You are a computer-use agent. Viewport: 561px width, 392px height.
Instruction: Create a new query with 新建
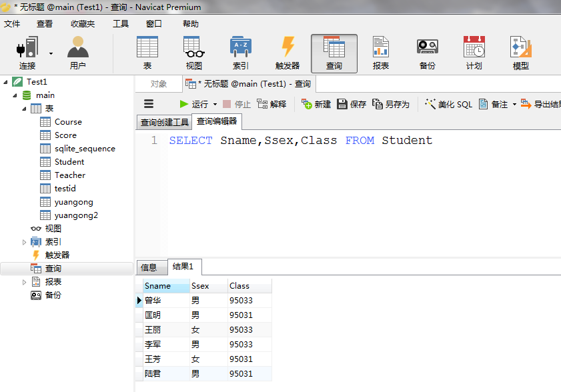pos(316,104)
